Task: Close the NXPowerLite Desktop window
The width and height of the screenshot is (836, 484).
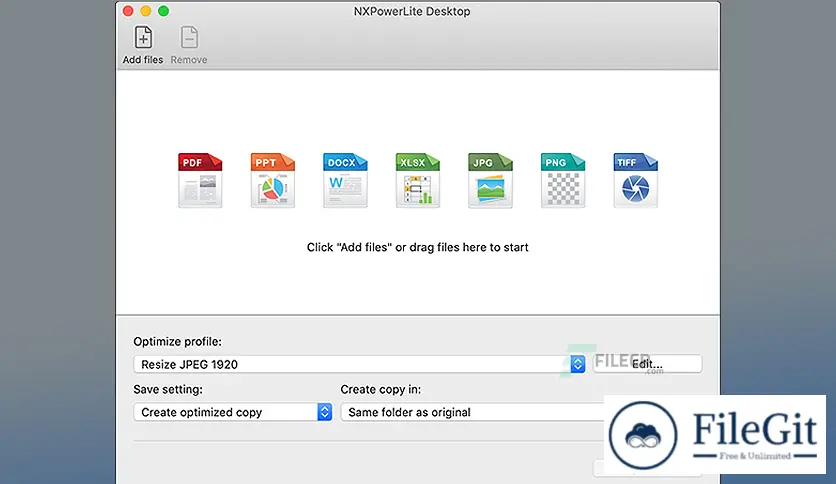Action: click(x=128, y=11)
